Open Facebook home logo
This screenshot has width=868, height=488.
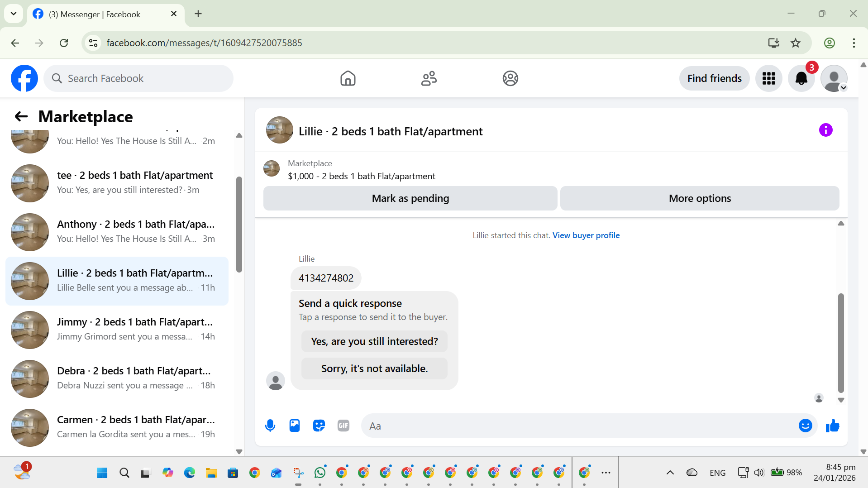24,78
